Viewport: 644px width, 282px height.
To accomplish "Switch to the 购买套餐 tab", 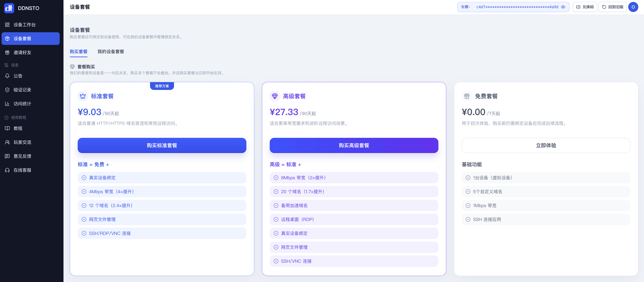I will tap(78, 52).
